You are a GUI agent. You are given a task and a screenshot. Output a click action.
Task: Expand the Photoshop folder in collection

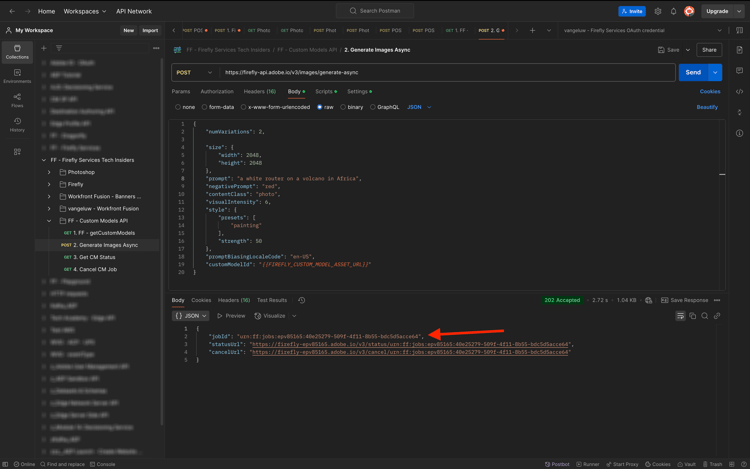click(x=49, y=172)
